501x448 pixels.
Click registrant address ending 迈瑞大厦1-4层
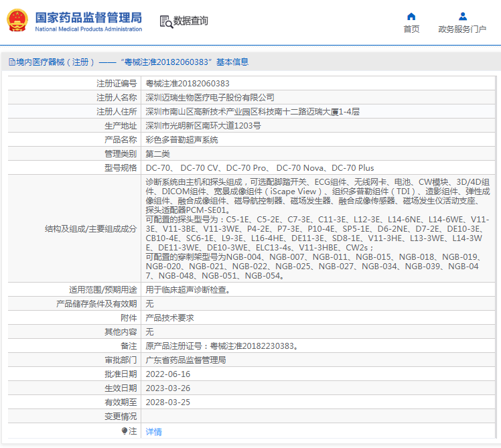pyautogui.click(x=253, y=112)
